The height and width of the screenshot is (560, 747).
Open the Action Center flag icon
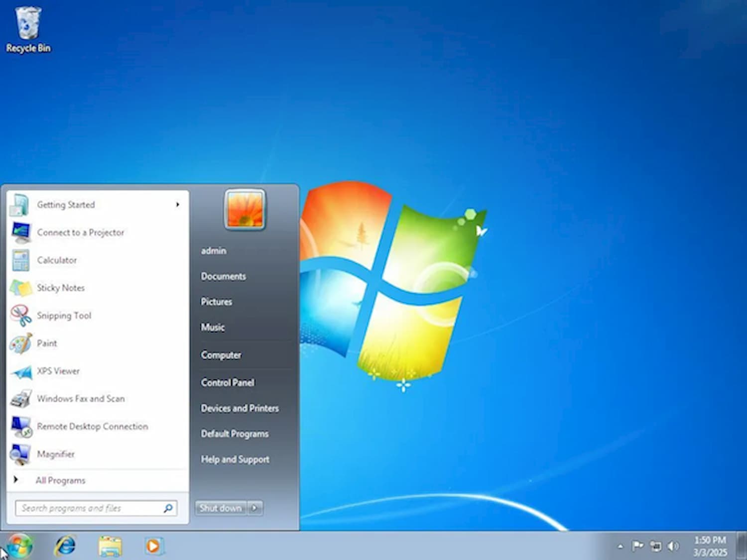tap(638, 545)
